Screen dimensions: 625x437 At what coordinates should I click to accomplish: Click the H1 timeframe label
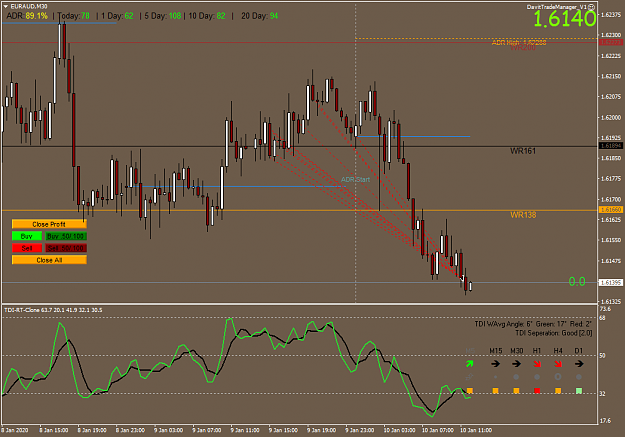click(x=537, y=351)
